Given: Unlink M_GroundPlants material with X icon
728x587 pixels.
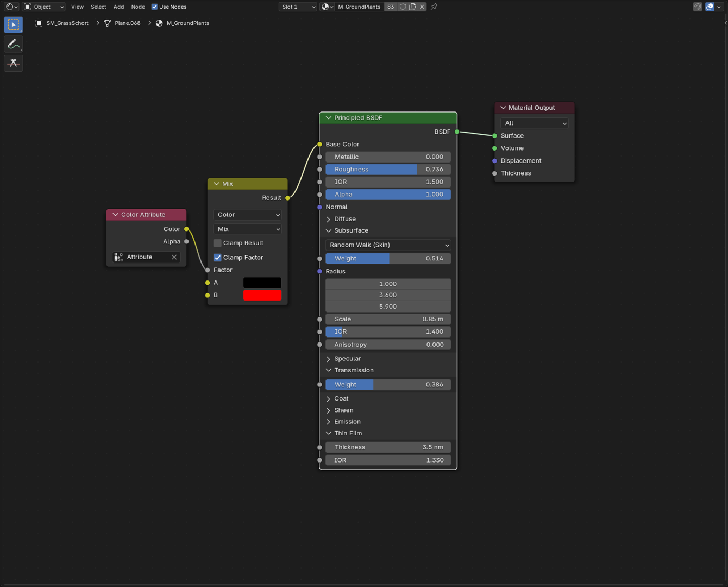Looking at the screenshot, I should point(422,7).
